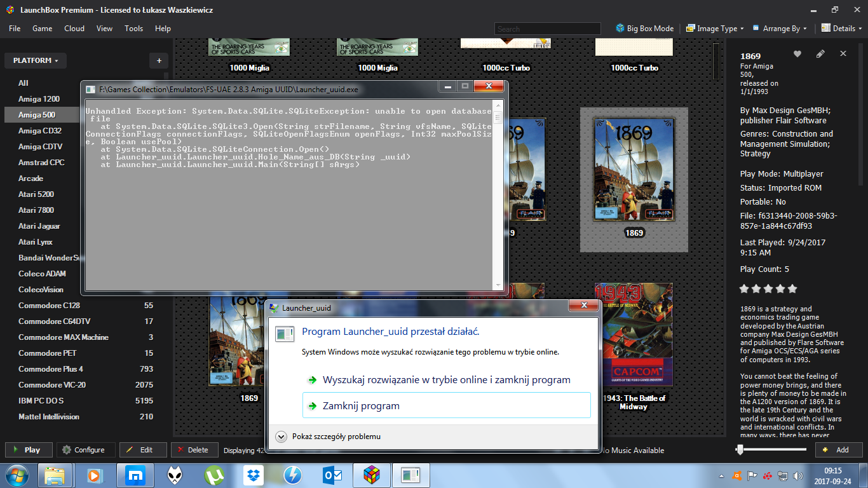Click the star rating for 1869
The width and height of the screenshot is (868, 488).
(x=768, y=288)
